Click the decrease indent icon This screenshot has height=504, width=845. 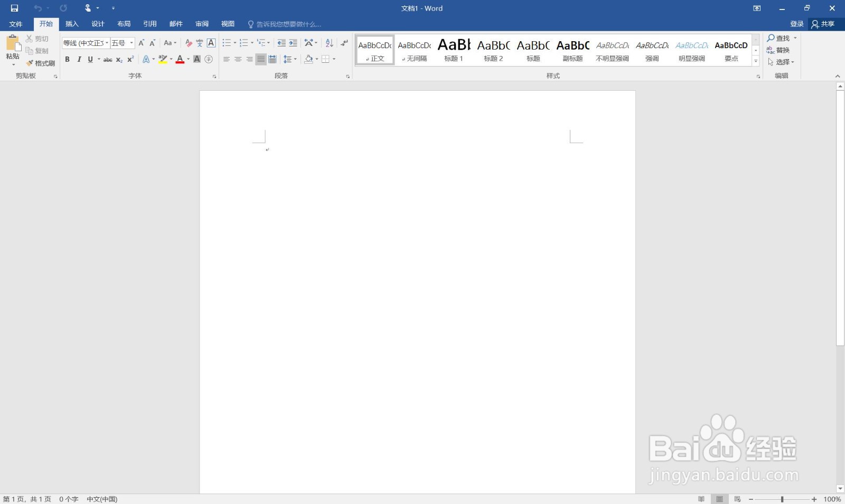[x=281, y=43]
